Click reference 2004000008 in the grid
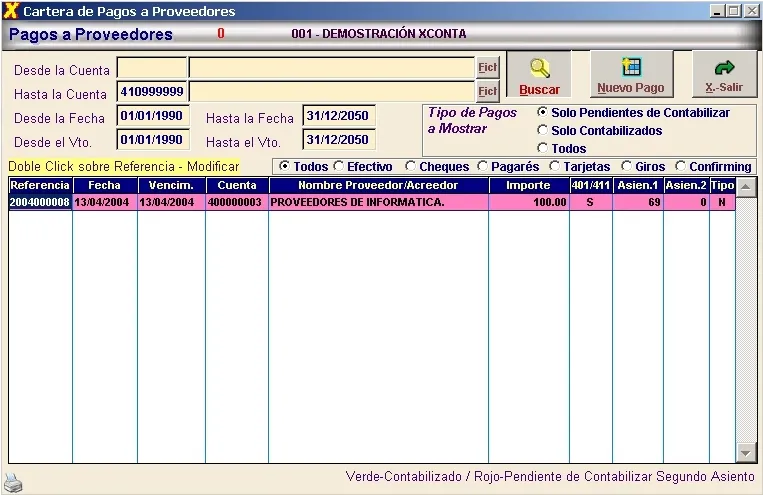The width and height of the screenshot is (763, 495). click(x=40, y=202)
